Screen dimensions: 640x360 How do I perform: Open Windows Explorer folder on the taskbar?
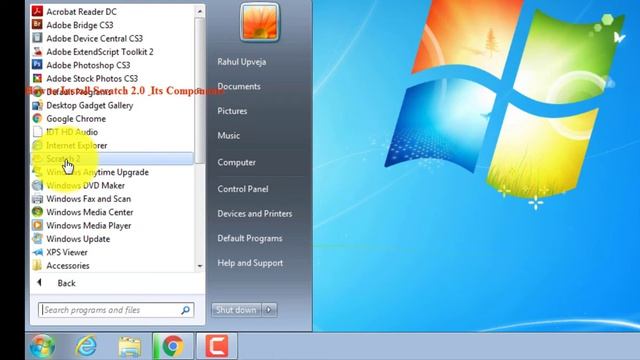tap(130, 347)
